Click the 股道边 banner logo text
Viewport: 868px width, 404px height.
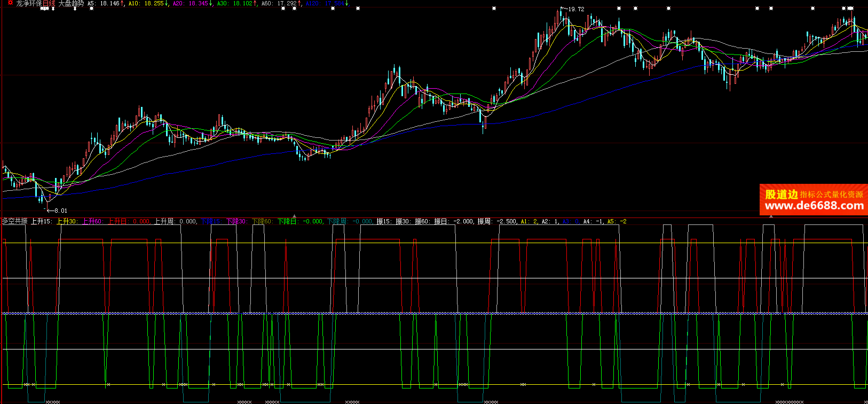pyautogui.click(x=781, y=195)
